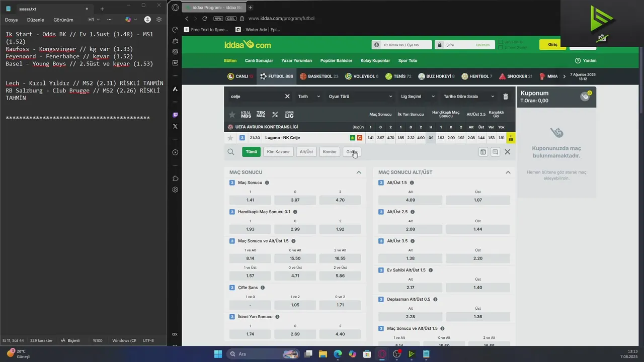Screen dimensions: 644x362
Task: Open the Lig Seçimi dropdown
Action: coord(418,97)
